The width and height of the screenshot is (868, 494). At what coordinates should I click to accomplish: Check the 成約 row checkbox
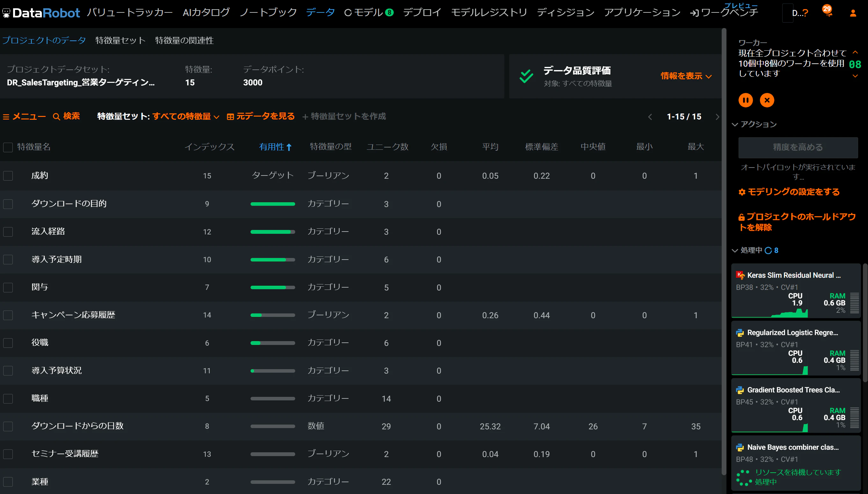tap(8, 176)
